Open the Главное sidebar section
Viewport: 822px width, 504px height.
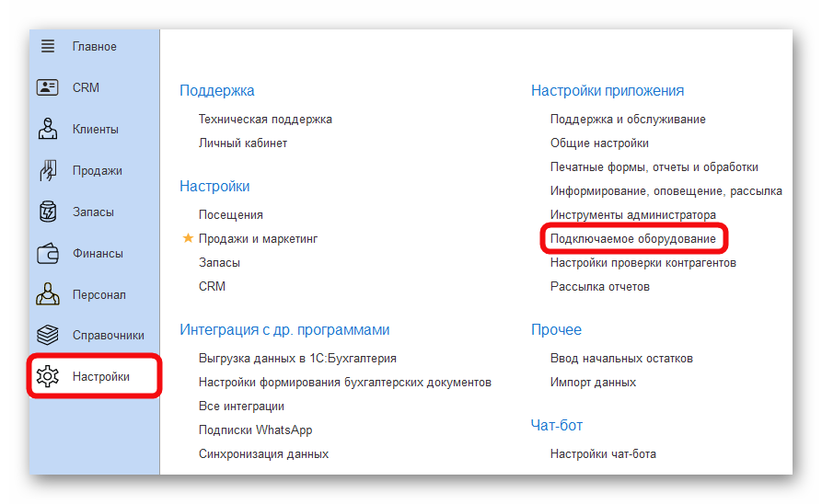(95, 47)
